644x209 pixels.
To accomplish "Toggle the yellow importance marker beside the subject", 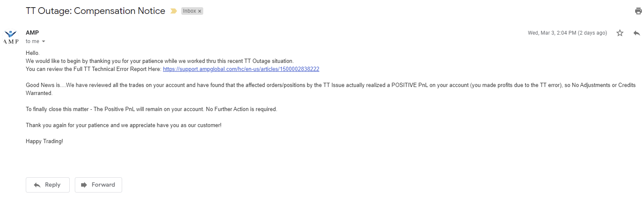I will 173,11.
